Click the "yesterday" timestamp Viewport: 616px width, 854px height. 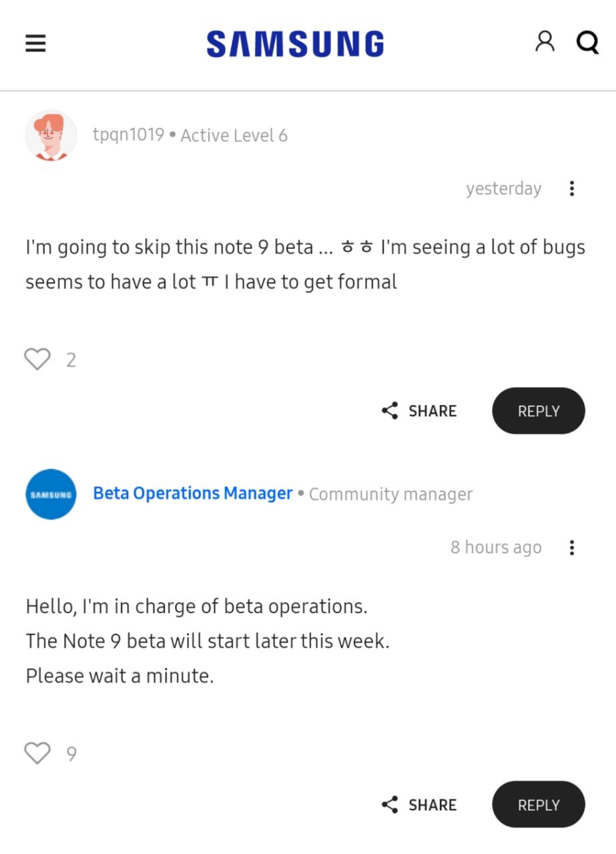[503, 189]
